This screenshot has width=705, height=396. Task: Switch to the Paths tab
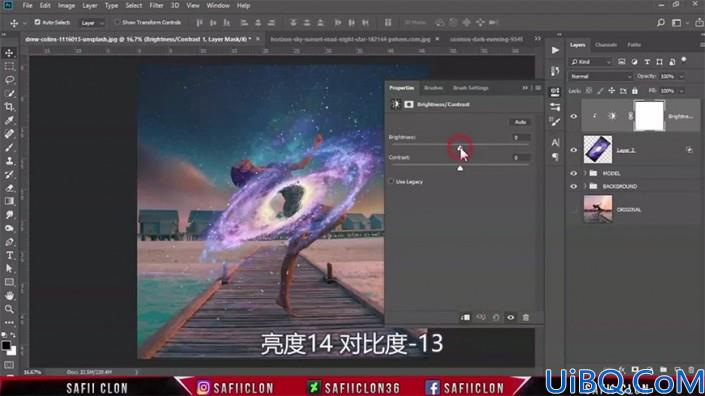634,44
